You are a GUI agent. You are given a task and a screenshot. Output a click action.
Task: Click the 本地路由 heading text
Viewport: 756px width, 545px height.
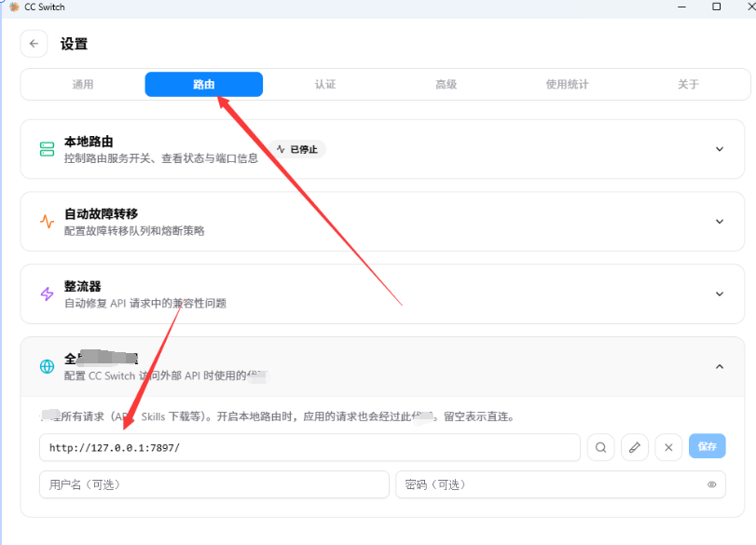point(89,142)
